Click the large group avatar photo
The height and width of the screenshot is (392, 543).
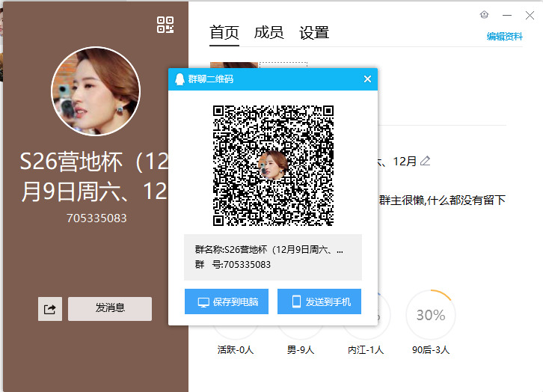(x=95, y=91)
